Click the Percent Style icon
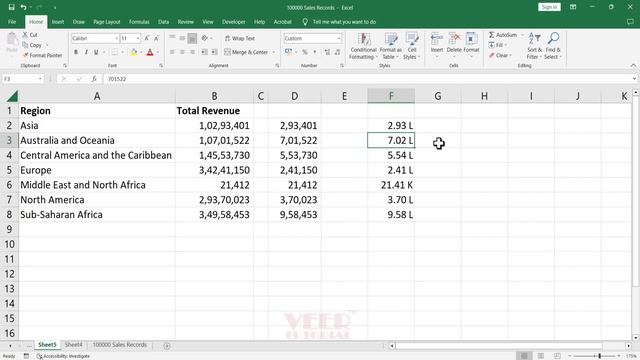Viewport: 640px width, 360px height. click(x=304, y=52)
